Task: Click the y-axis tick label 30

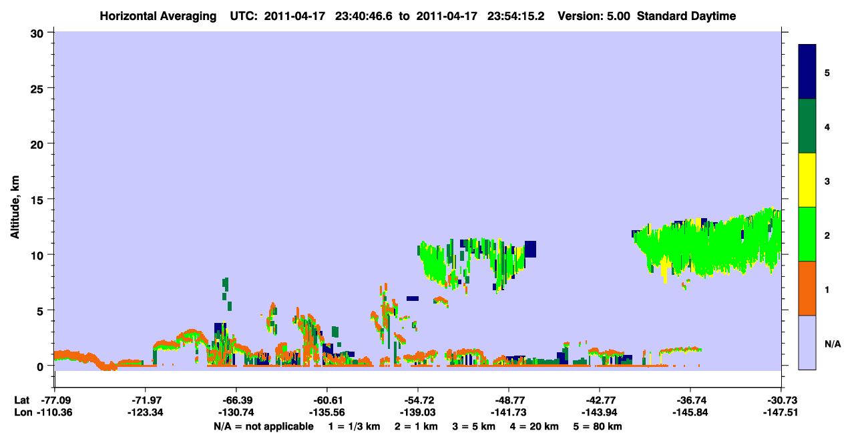Action: (38, 33)
